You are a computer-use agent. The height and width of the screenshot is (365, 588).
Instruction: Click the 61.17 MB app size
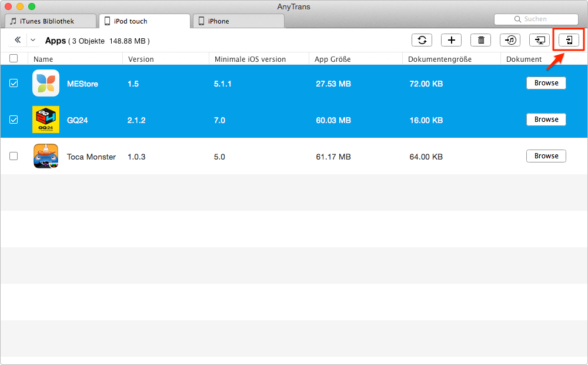point(333,157)
